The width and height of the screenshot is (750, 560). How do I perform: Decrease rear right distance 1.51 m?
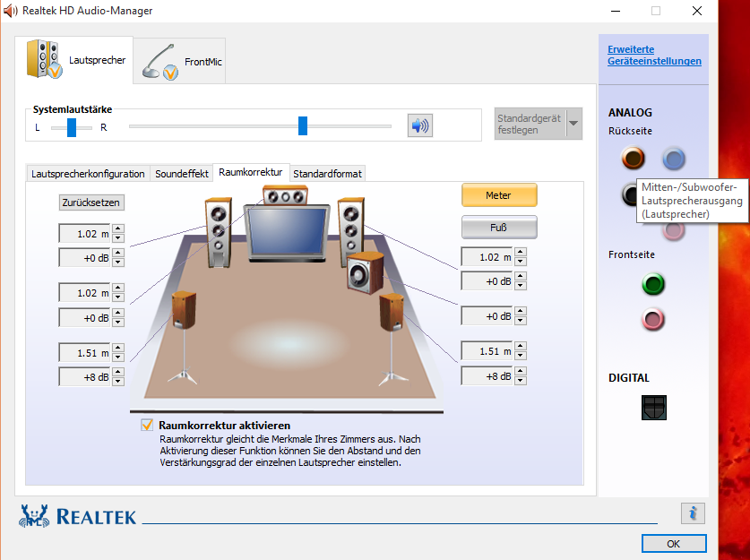[521, 356]
